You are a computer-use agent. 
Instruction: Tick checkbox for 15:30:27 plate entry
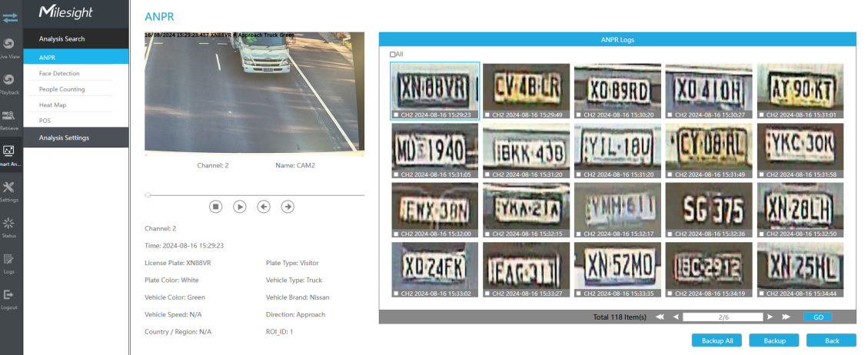tap(670, 115)
